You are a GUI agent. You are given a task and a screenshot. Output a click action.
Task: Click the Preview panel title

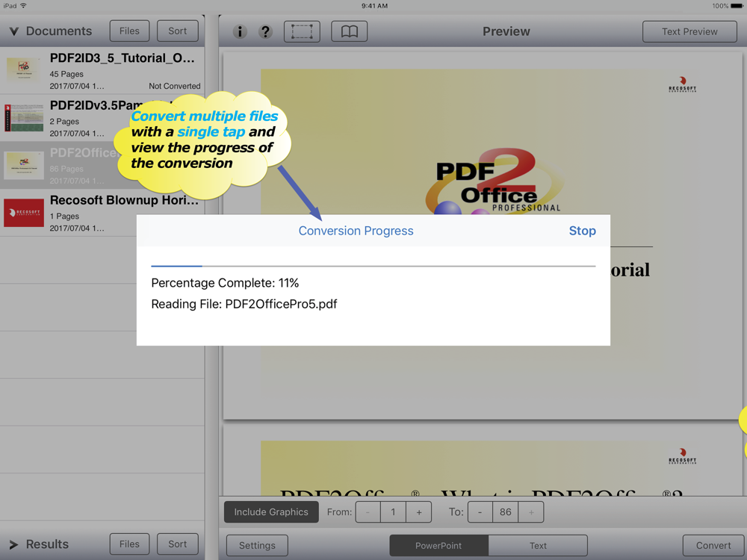506,31
